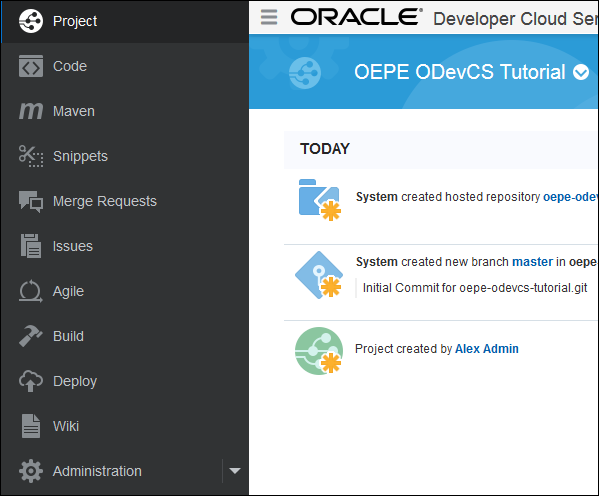Go to the Build section
This screenshot has width=599, height=496.
(125, 336)
